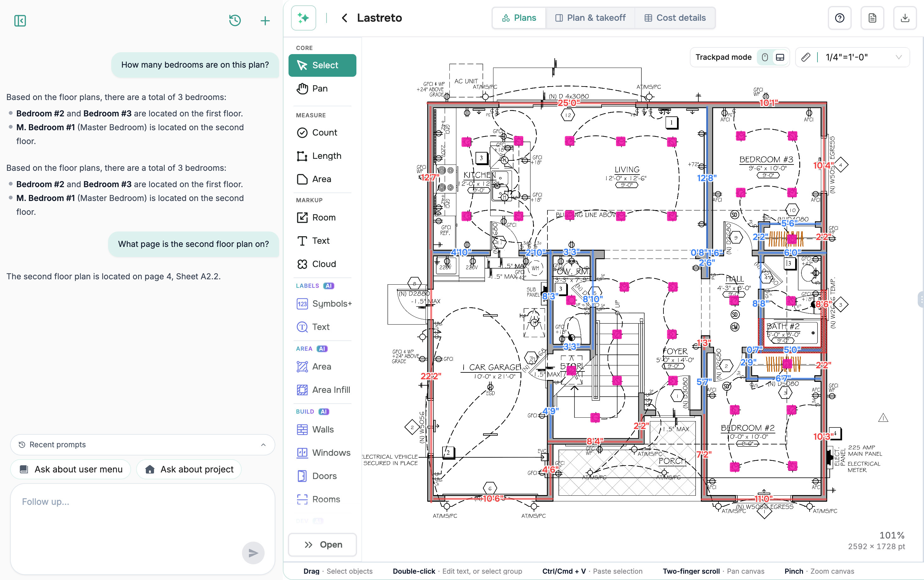The width and height of the screenshot is (924, 580).
Task: Open the Symbols+ AI labels tool
Action: point(322,304)
